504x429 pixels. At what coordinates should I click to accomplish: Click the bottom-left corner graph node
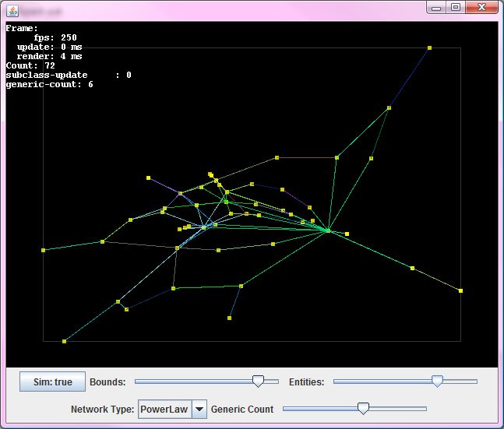point(64,341)
